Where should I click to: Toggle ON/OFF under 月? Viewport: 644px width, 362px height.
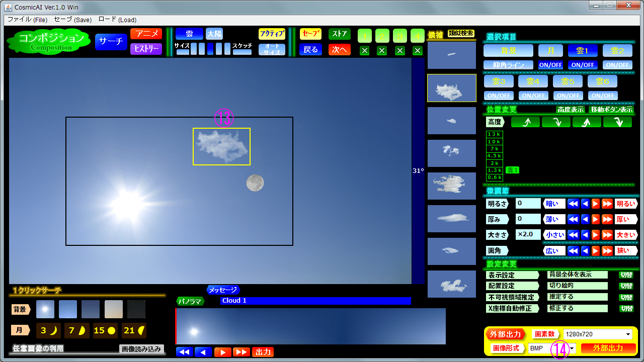pyautogui.click(x=550, y=65)
